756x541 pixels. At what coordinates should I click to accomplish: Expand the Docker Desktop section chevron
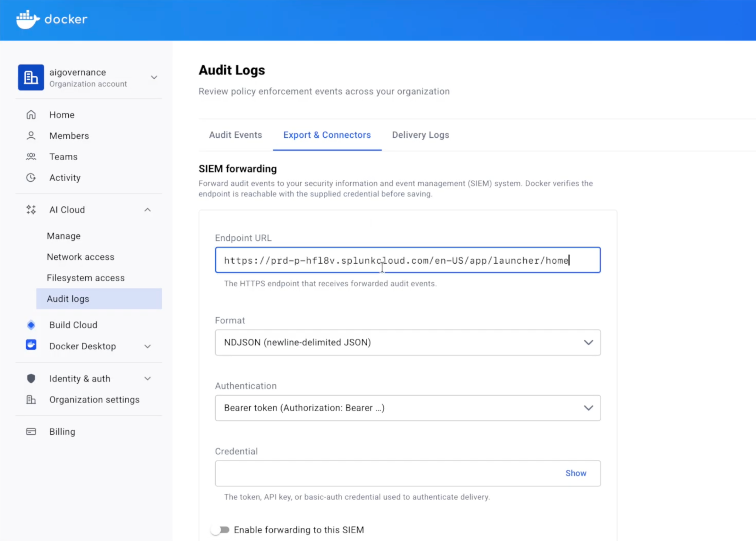[x=148, y=346]
